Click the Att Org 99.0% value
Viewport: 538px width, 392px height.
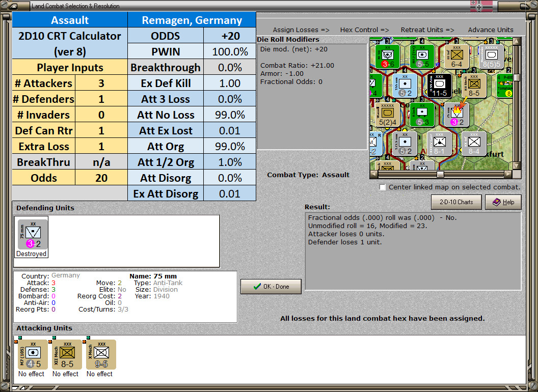point(230,146)
